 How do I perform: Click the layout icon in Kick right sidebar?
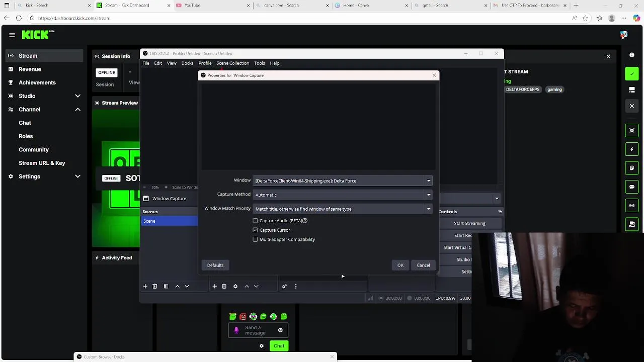tap(632, 90)
